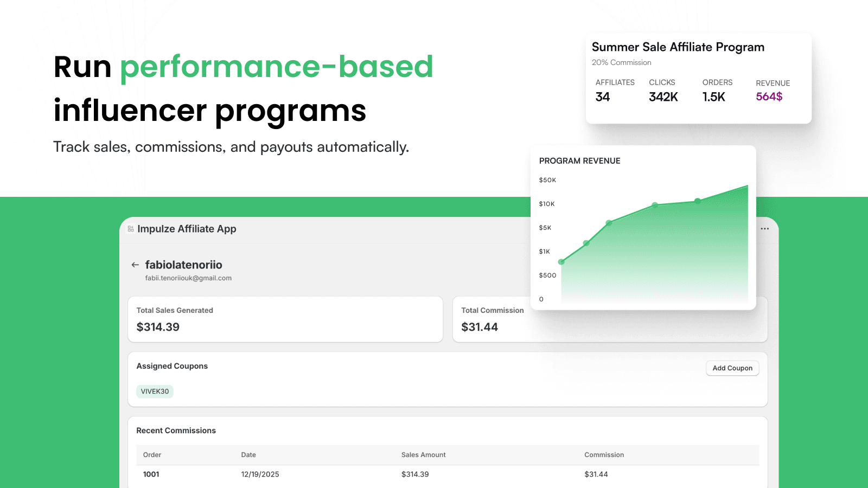This screenshot has width=868, height=488.
Task: Select the first data point on the PROGRAM REVENUE chart
Action: (x=562, y=261)
